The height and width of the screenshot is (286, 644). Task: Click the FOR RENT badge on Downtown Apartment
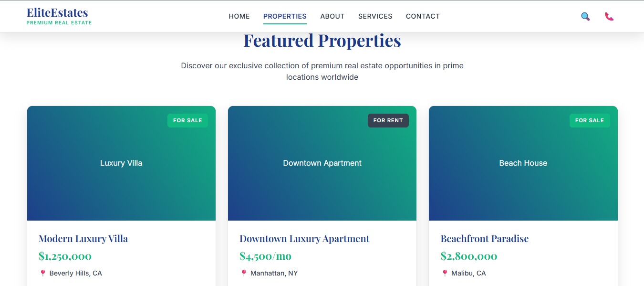point(388,120)
